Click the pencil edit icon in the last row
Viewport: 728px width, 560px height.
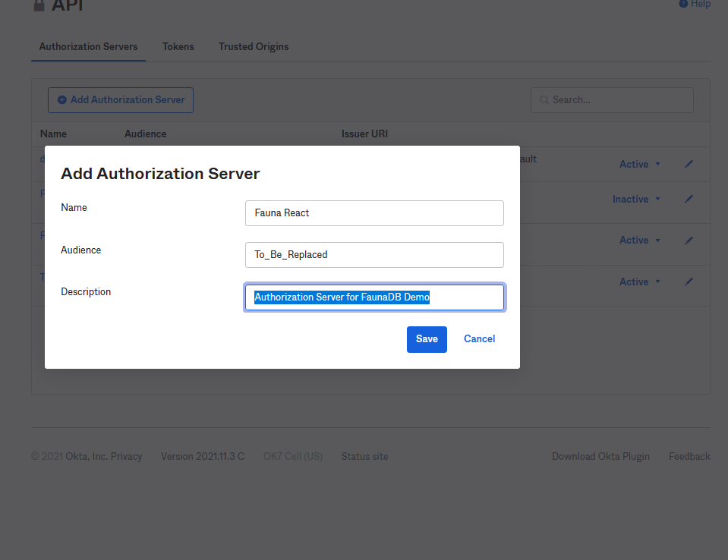[x=689, y=282]
